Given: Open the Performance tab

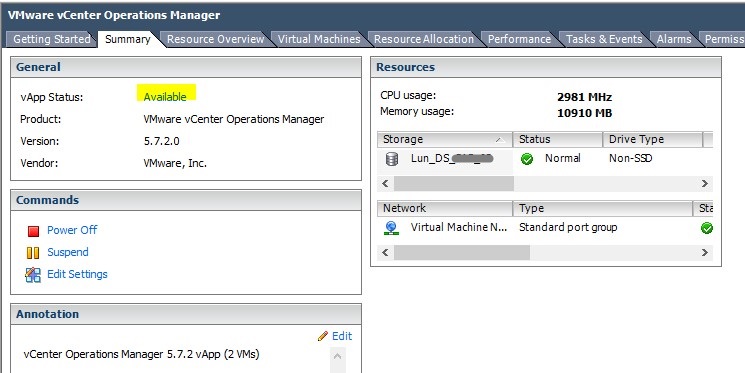Looking at the screenshot, I should [x=519, y=39].
